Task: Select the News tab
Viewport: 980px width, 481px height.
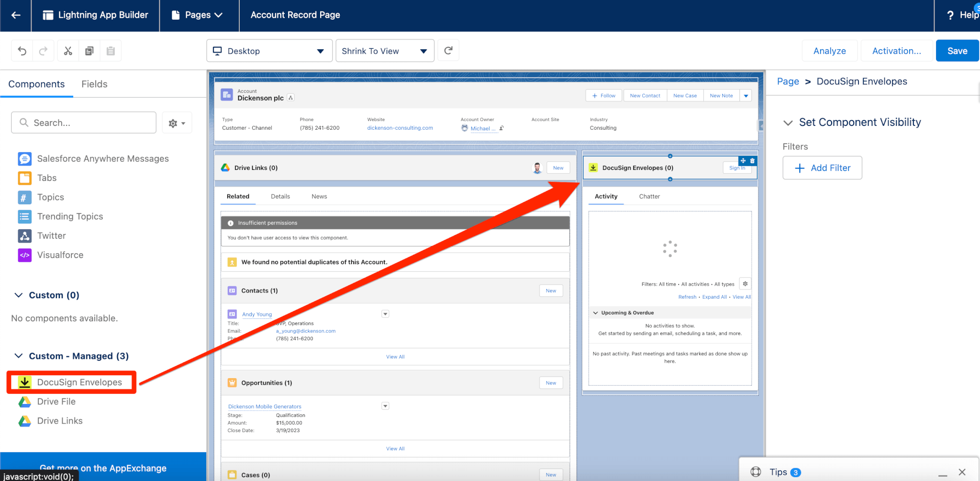Action: click(319, 196)
